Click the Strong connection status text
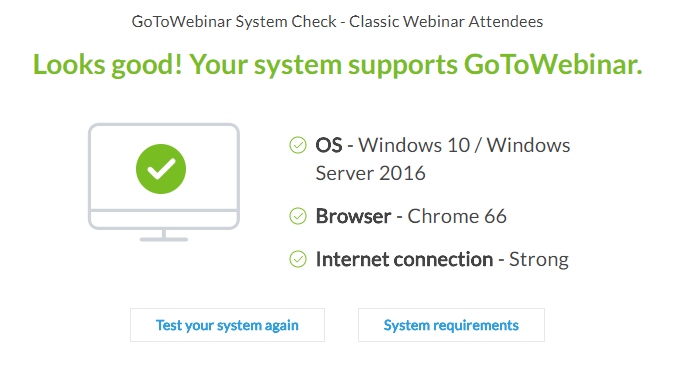The image size is (677, 367). [539, 260]
